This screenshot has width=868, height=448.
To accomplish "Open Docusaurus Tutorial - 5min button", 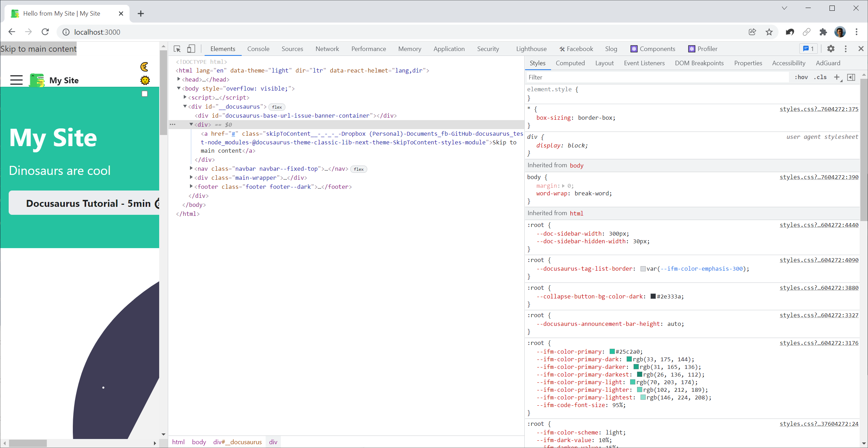I will click(84, 203).
